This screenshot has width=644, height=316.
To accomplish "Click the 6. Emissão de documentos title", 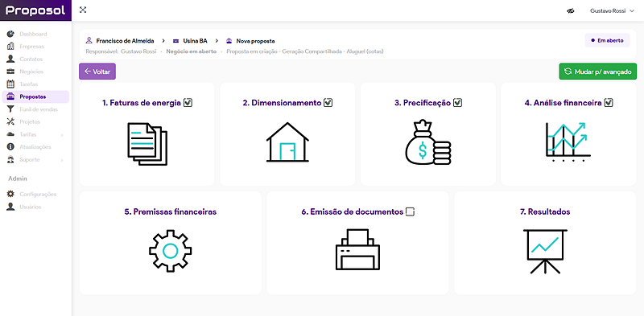I will [x=353, y=211].
